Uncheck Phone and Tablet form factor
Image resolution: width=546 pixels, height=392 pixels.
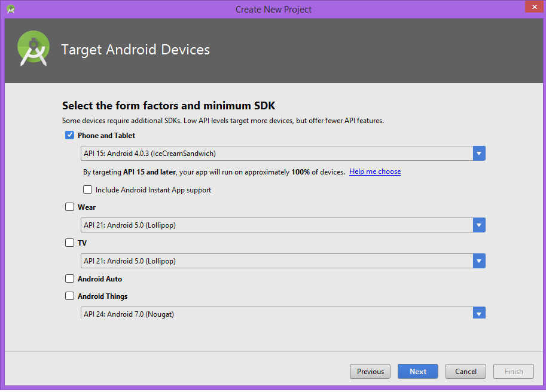(69, 135)
